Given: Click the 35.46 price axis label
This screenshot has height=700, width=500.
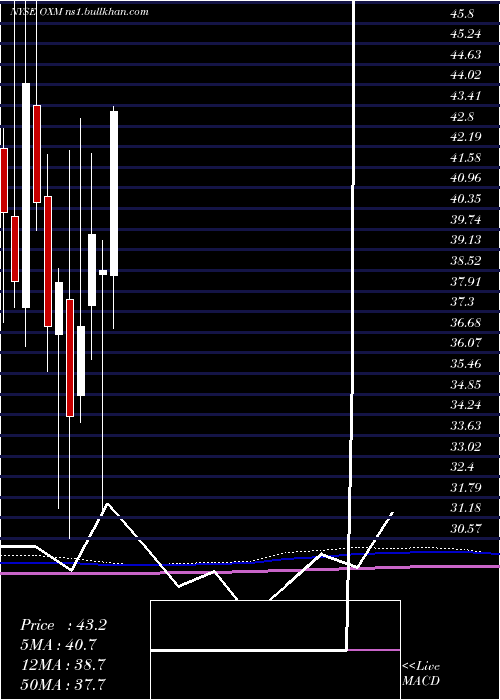Looking at the screenshot, I should (x=466, y=364).
